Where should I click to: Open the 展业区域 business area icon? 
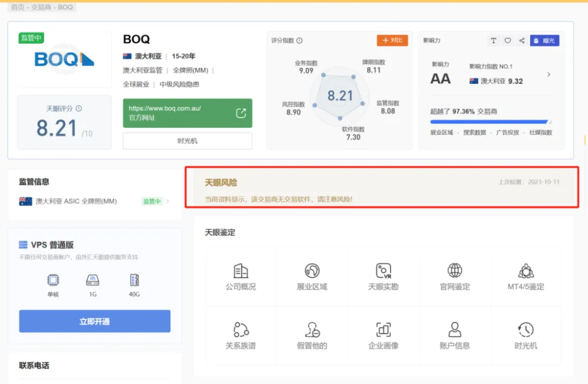pyautogui.click(x=312, y=271)
